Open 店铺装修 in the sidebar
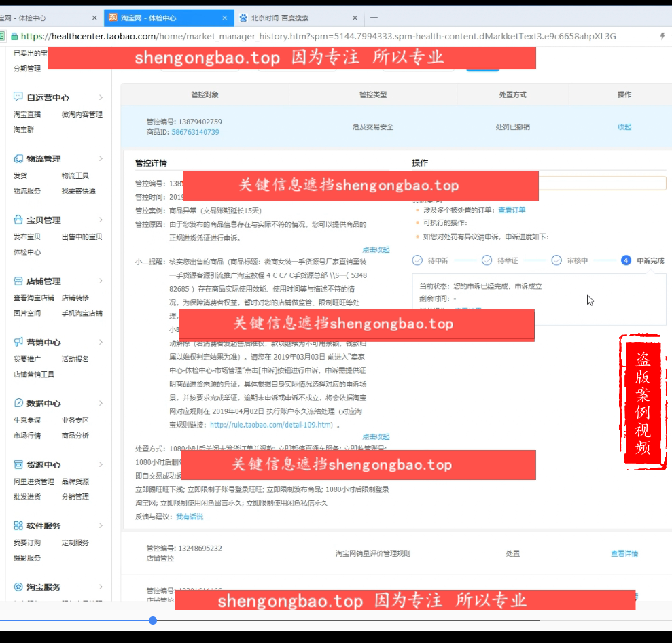This screenshot has width=672, height=643. [75, 298]
